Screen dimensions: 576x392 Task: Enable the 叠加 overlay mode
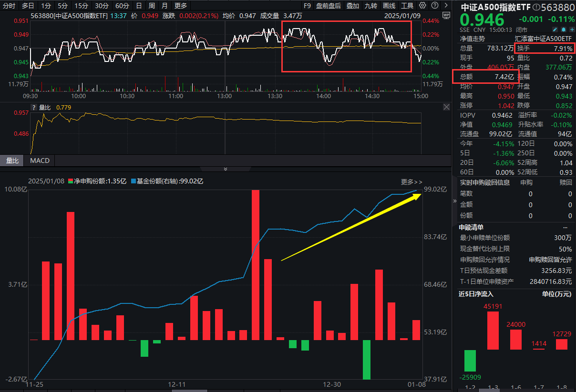point(352,5)
